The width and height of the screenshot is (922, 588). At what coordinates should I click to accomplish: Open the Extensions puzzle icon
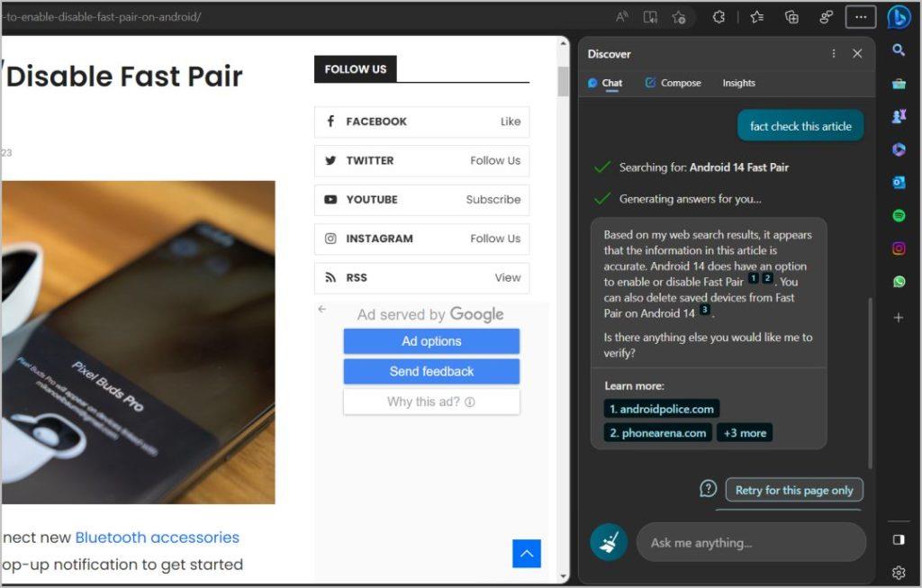click(719, 17)
